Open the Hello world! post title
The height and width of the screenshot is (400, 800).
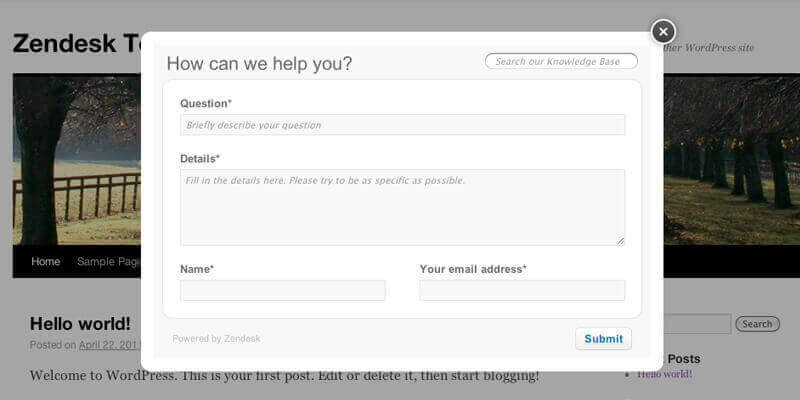[80, 323]
